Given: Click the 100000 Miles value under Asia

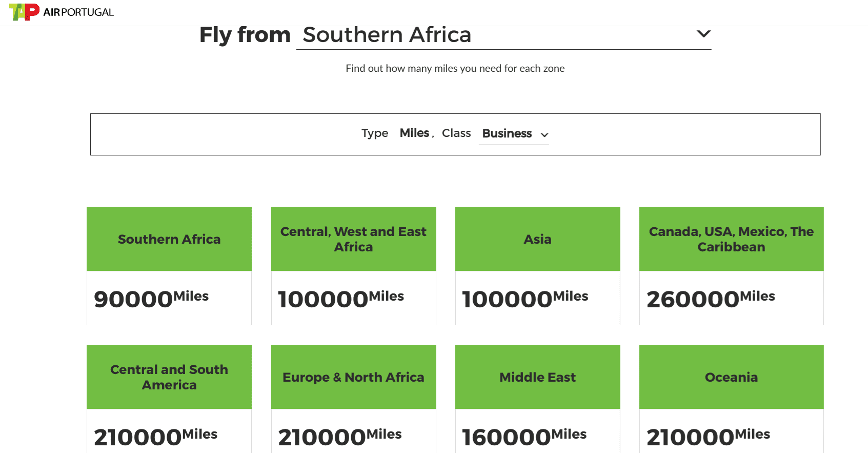Looking at the screenshot, I should [525, 299].
